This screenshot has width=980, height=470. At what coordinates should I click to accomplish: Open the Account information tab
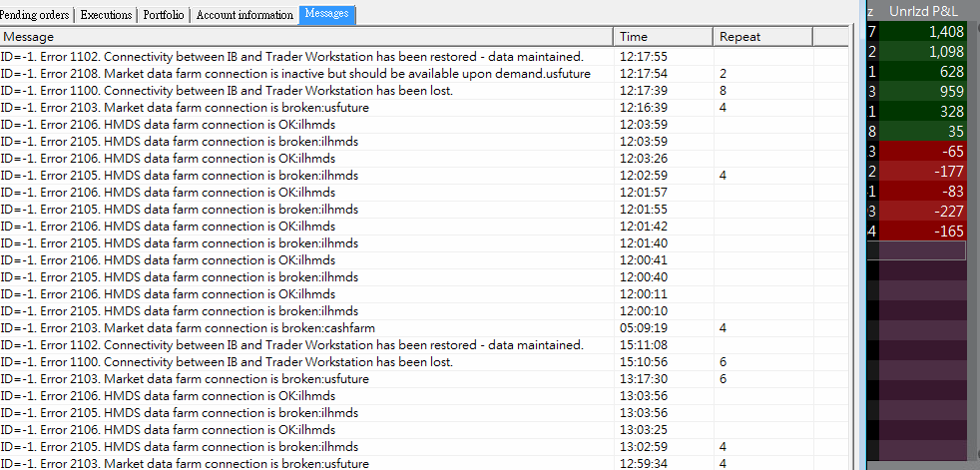point(245,15)
